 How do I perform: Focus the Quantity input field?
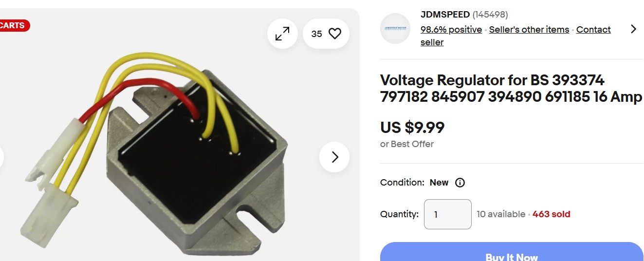click(448, 214)
